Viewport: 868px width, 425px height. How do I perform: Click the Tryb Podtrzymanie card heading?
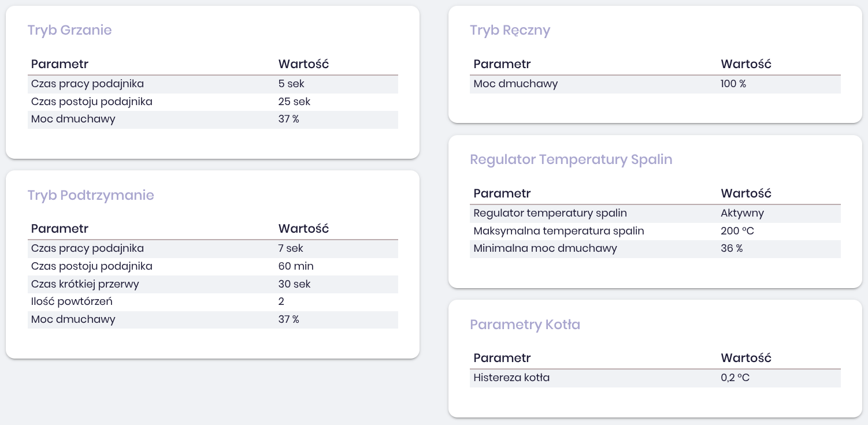point(91,195)
